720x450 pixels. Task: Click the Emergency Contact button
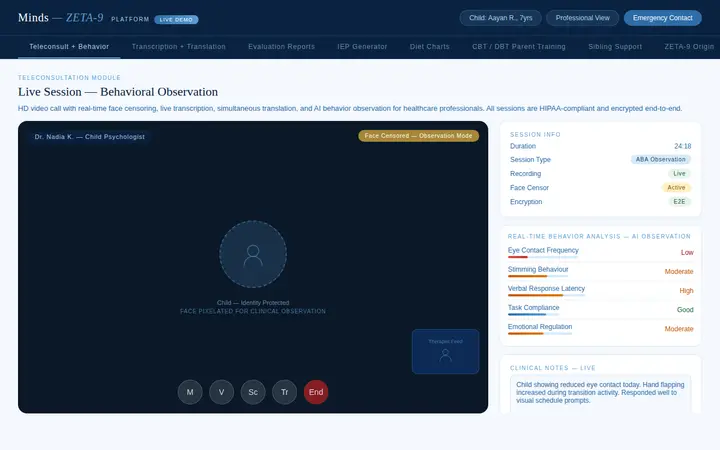coord(663,18)
